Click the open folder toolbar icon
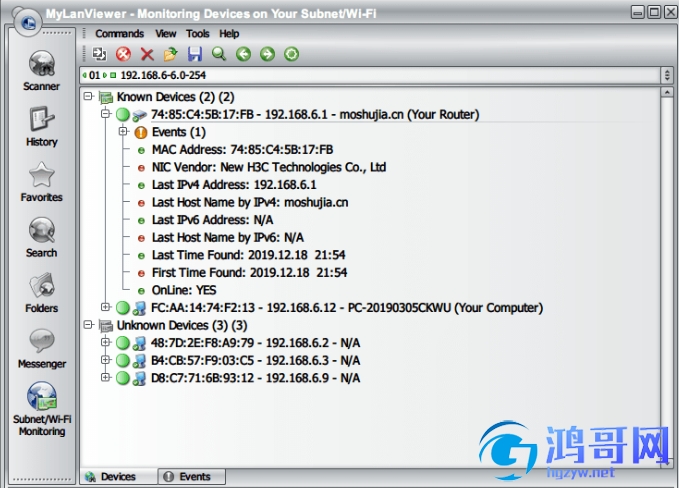 171,54
